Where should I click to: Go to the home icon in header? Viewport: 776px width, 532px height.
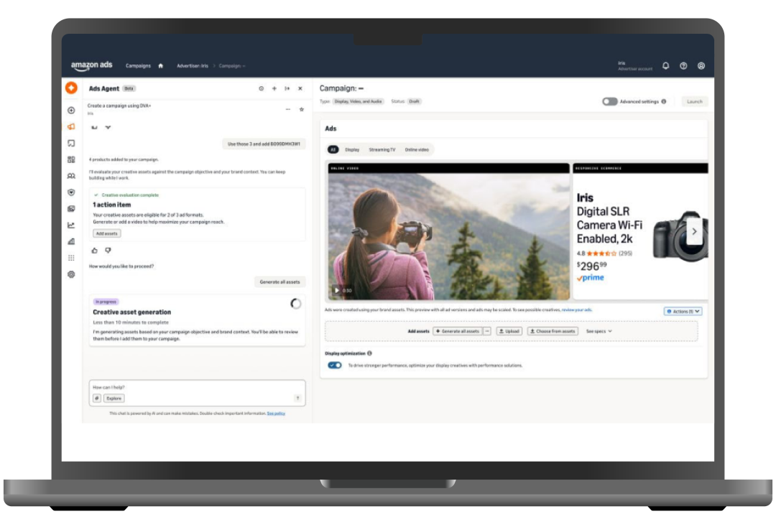tap(160, 66)
